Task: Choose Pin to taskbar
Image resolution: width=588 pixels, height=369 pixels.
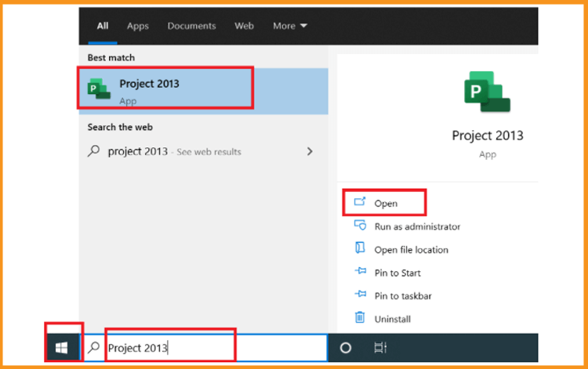Action: (x=403, y=296)
